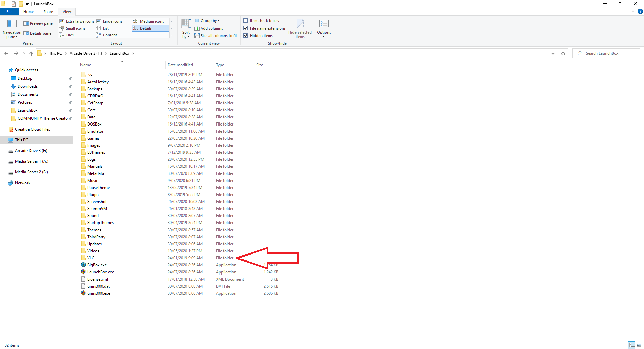
Task: Click Hide selected items
Action: tap(300, 29)
